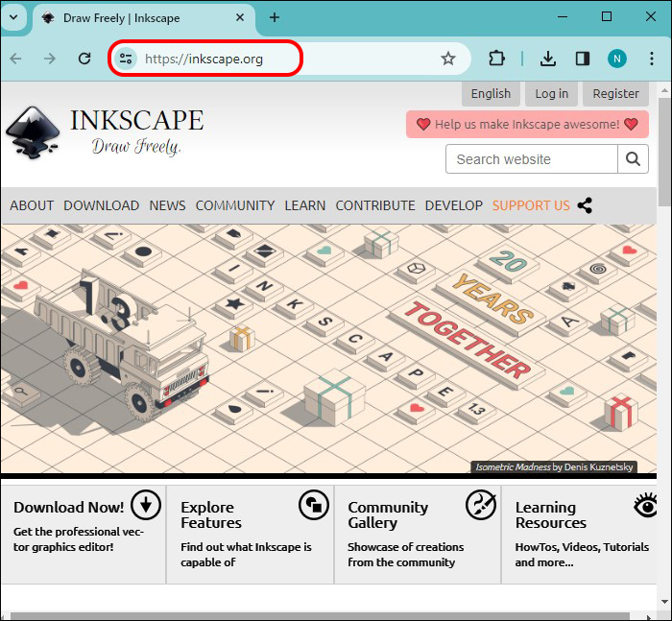Close the Draw Freely Inkscape tab
672x621 pixels.
[x=240, y=17]
